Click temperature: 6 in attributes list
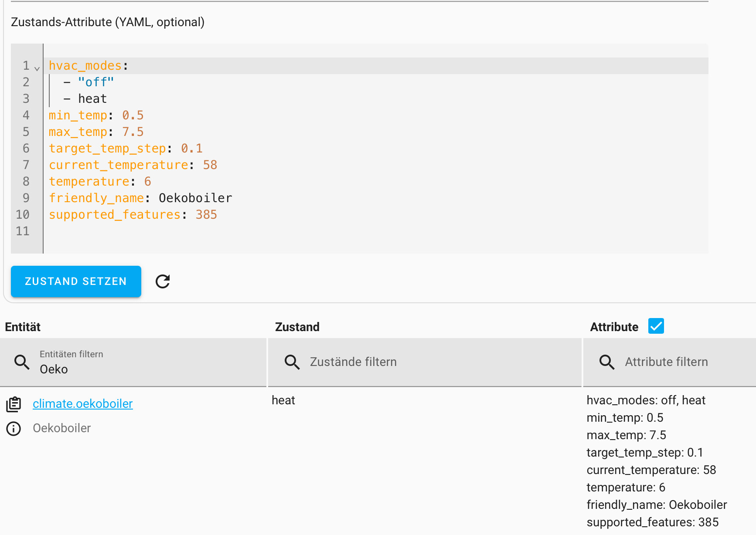Screen dimensions: 756x535 coord(626,488)
